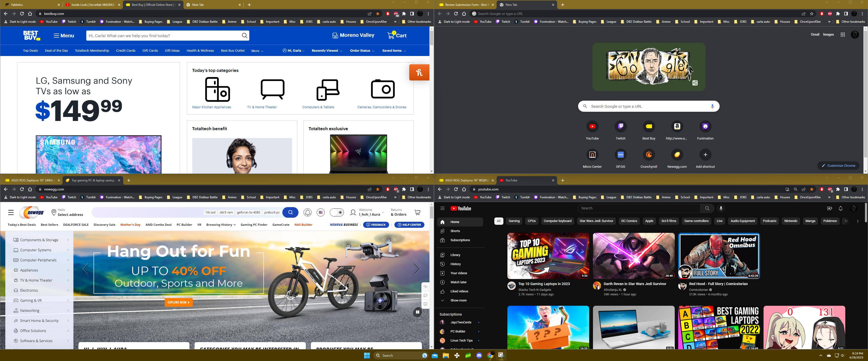Screen dimensions: 868x361
Task: Select the Gaming filter chip on YouTube
Action: pos(514,221)
